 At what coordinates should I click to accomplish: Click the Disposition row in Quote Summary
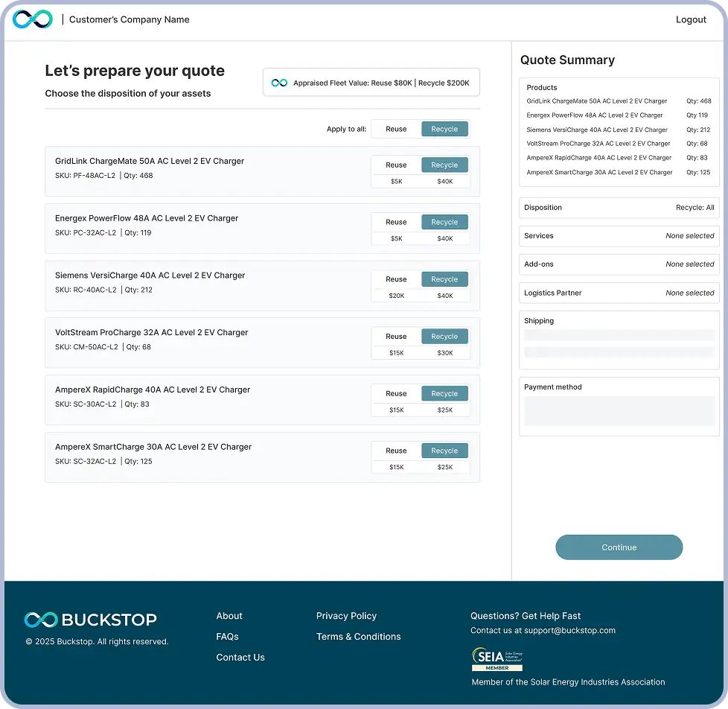(x=619, y=208)
